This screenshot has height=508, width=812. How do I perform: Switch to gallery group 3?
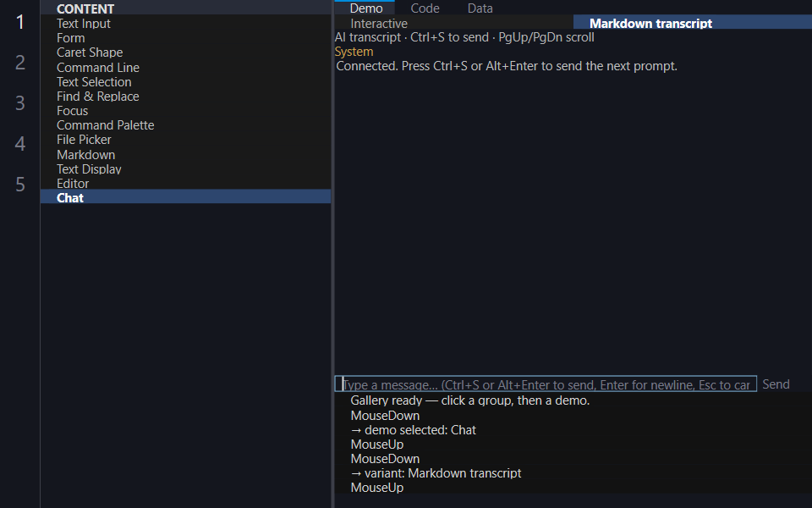point(19,103)
